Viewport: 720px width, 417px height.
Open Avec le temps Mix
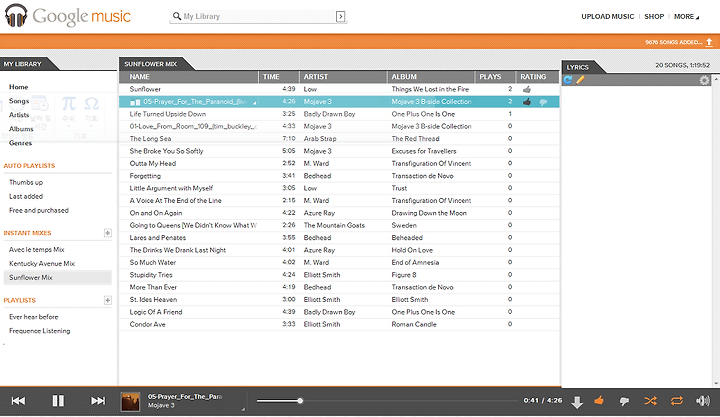tap(37, 249)
